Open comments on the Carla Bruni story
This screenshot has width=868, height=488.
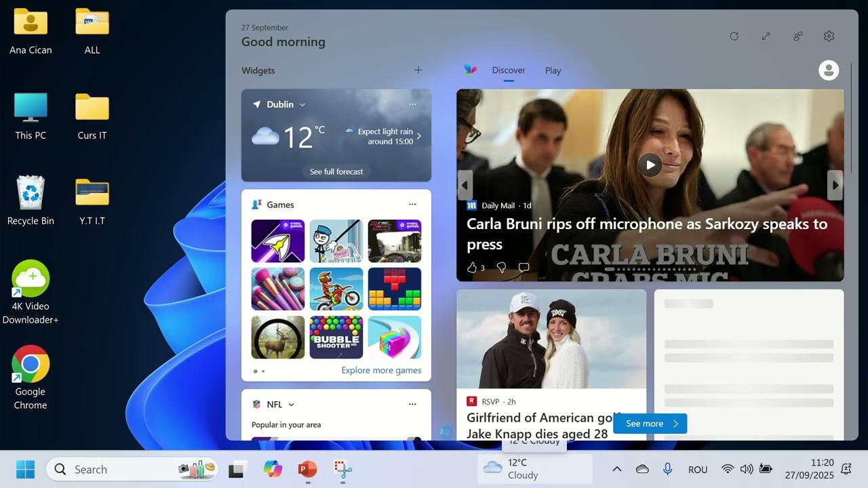coord(524,268)
